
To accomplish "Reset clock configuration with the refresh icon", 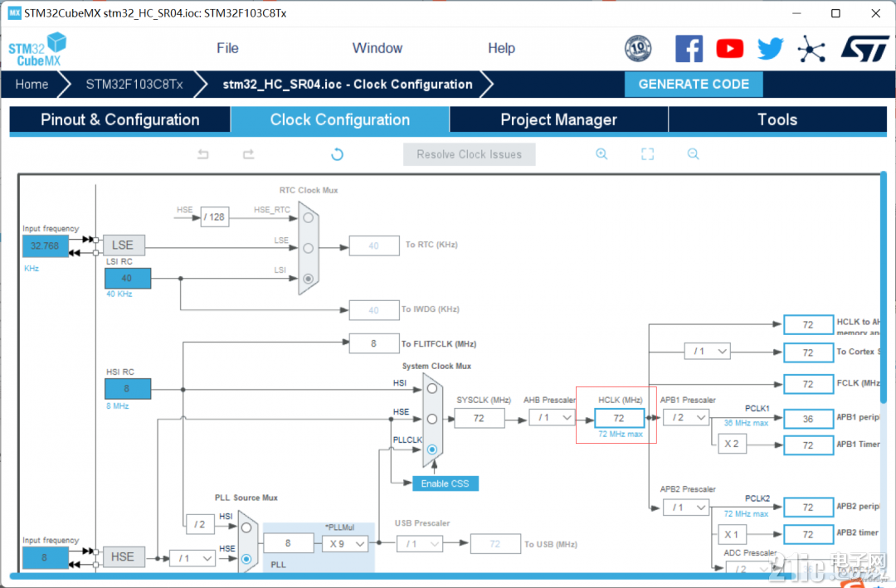I will pos(337,154).
